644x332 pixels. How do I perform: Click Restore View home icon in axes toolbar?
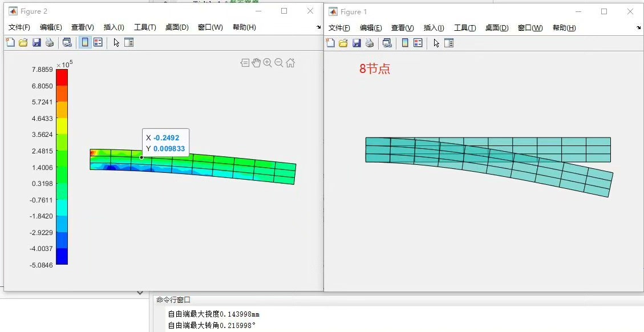point(290,63)
